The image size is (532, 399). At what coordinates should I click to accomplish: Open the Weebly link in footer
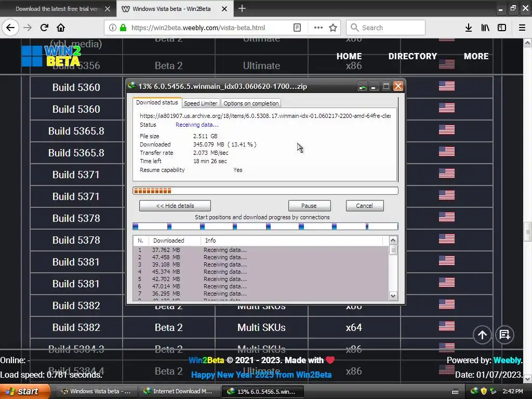(507, 361)
